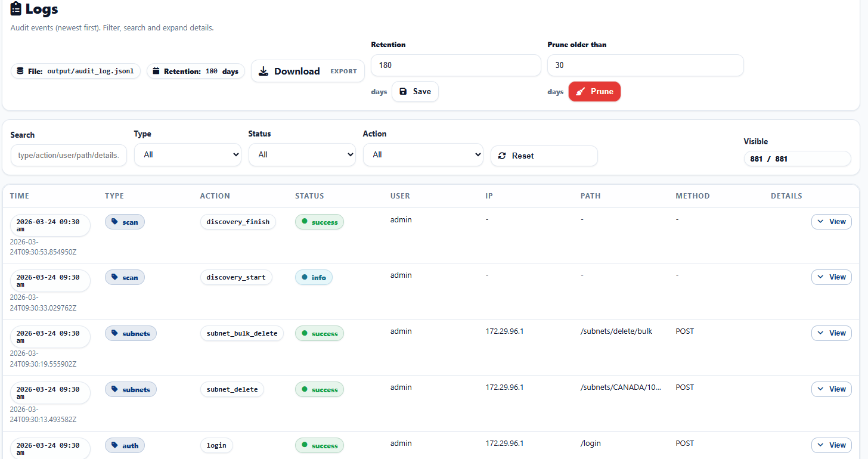Click the floppy disk icon on the Save button

(403, 92)
